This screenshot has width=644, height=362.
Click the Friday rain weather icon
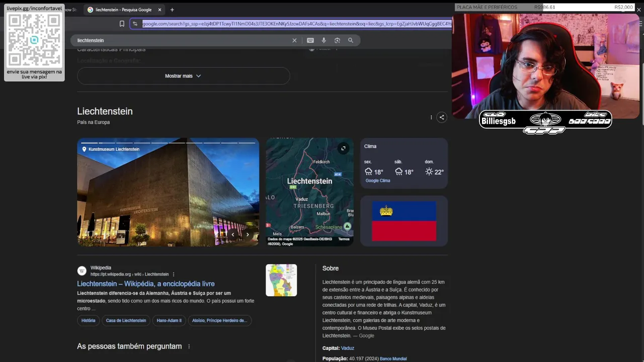tap(368, 171)
